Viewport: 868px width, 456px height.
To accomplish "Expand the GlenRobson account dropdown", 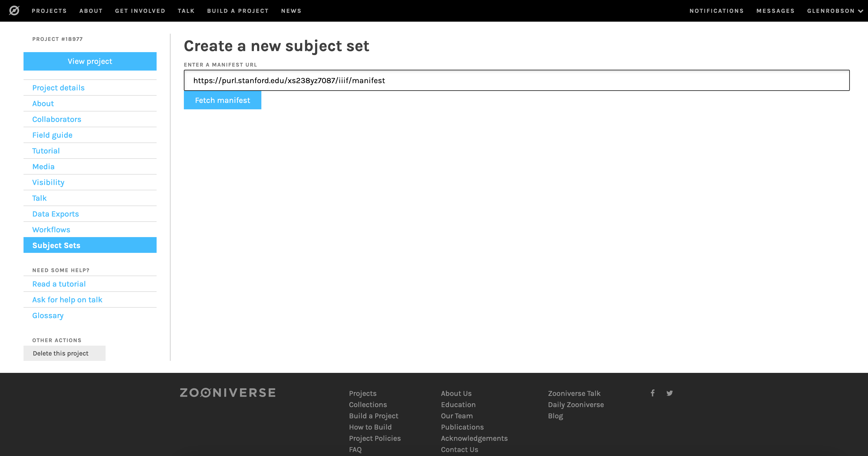I will pyautogui.click(x=835, y=10).
